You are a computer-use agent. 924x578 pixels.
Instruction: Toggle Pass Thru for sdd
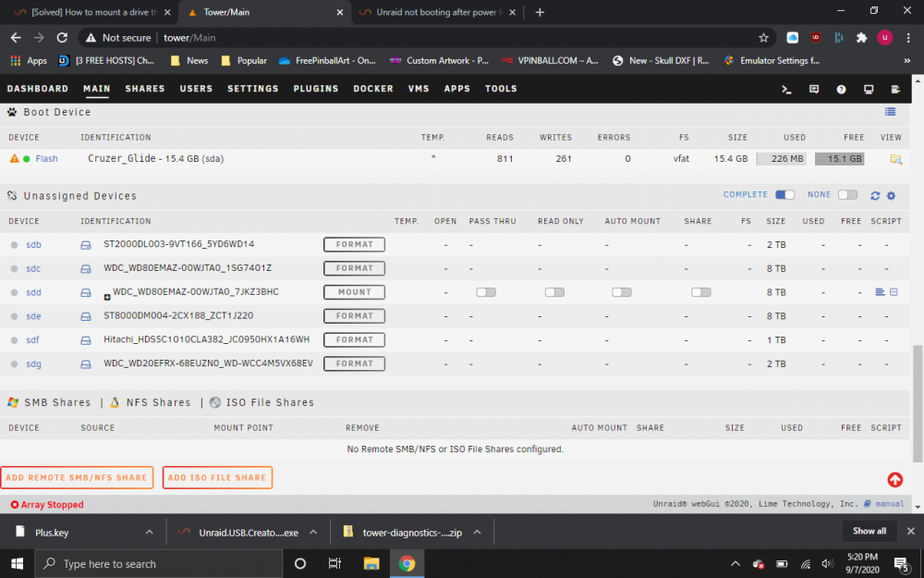[x=486, y=292]
